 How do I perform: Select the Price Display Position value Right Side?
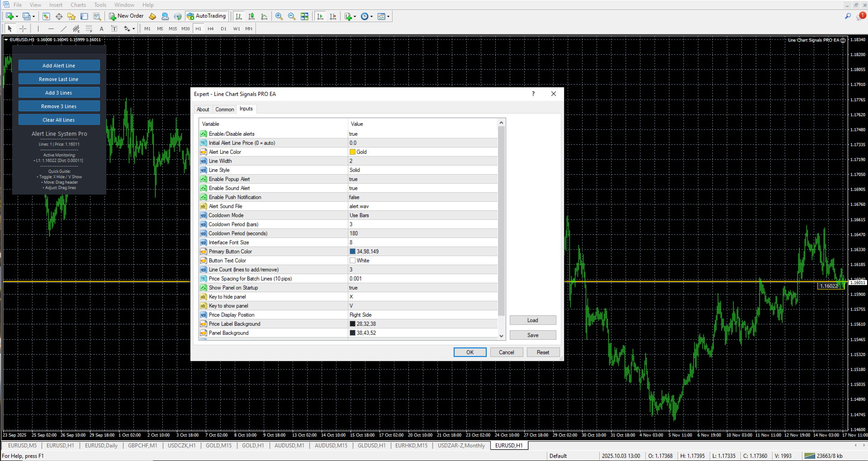[360, 315]
